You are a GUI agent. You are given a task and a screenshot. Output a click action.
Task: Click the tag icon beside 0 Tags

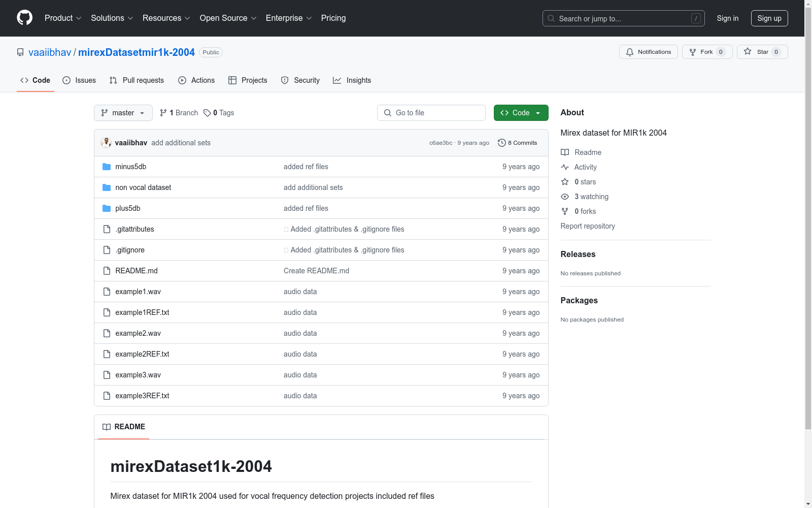click(207, 113)
